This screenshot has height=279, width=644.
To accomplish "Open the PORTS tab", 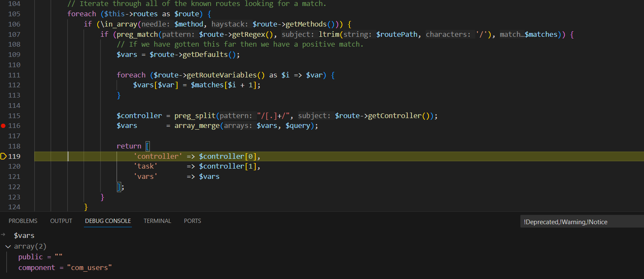I will 192,221.
